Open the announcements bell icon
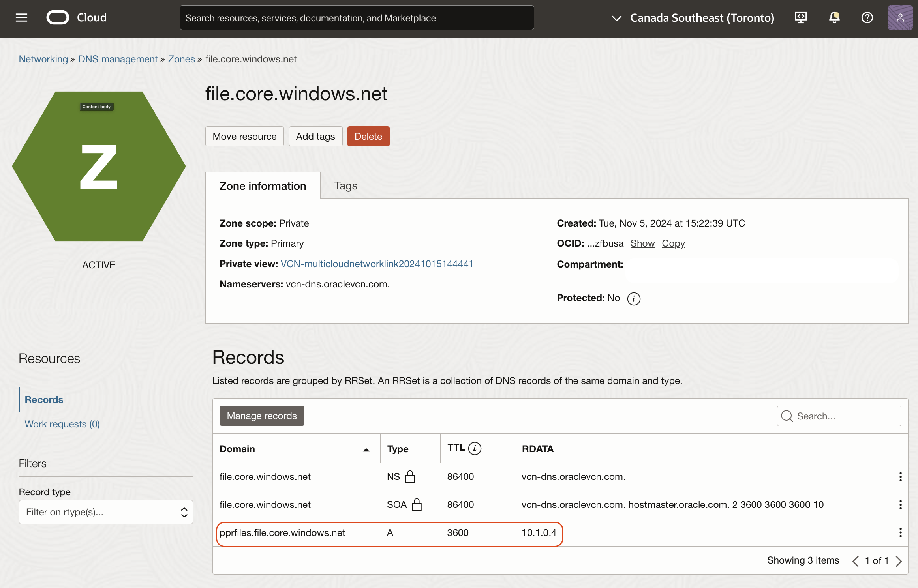This screenshot has width=918, height=588. pyautogui.click(x=834, y=18)
